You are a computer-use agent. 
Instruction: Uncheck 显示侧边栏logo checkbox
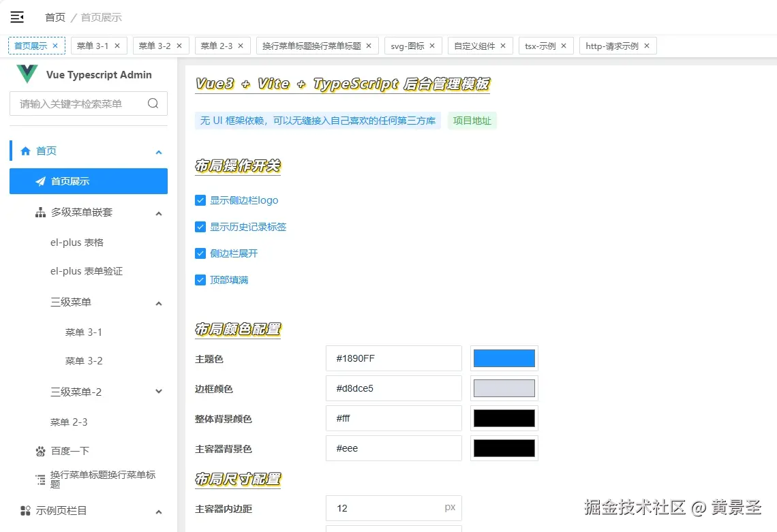coord(200,200)
